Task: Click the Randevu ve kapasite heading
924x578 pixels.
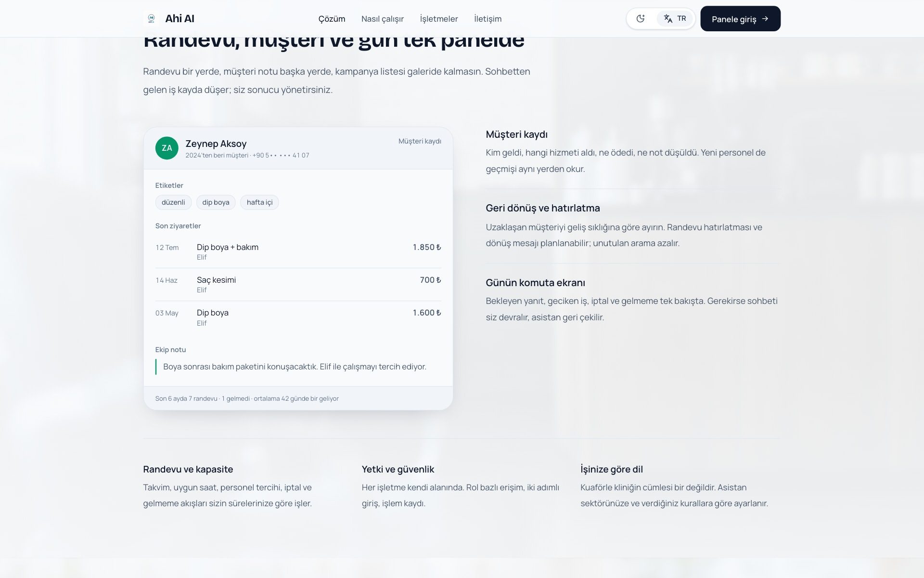Action: pyautogui.click(x=188, y=469)
